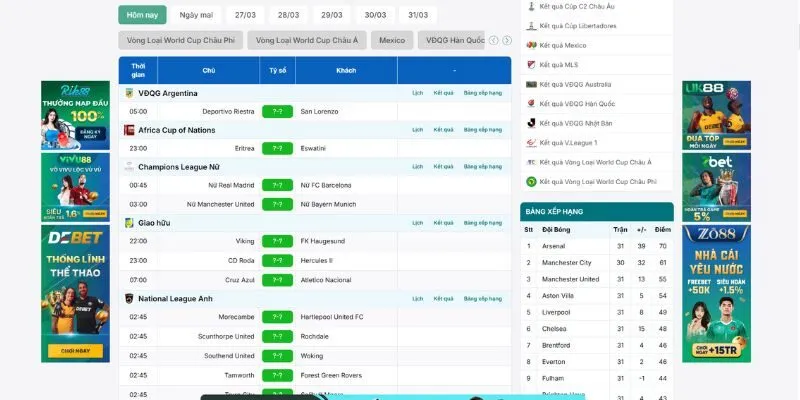Open Kết quả V.League 1 sidebar link
The width and height of the screenshot is (800, 400).
(568, 143)
